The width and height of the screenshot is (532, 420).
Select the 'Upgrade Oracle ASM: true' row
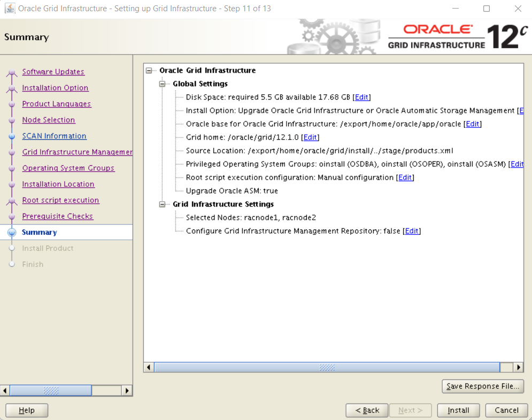[232, 191]
